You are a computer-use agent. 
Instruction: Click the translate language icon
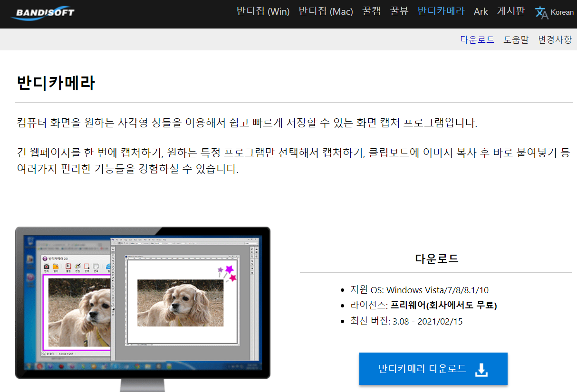point(542,13)
